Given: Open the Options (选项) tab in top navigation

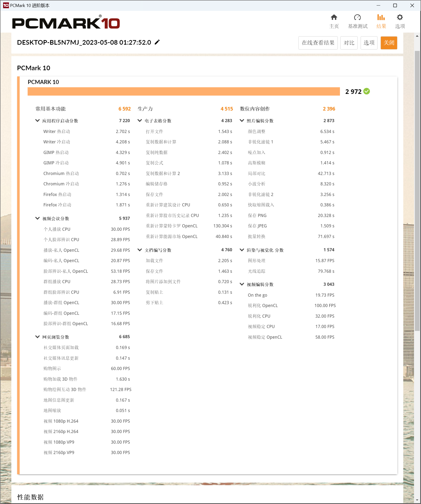Looking at the screenshot, I should pyautogui.click(x=400, y=21).
